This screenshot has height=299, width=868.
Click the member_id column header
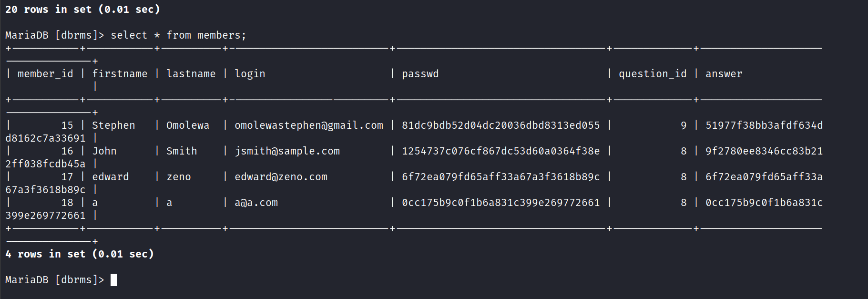(45, 74)
